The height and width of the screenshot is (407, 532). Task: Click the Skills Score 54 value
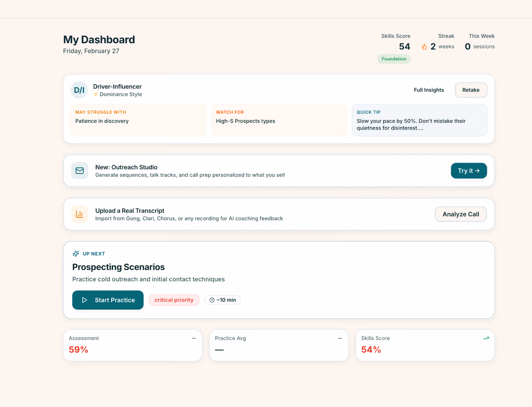click(404, 46)
